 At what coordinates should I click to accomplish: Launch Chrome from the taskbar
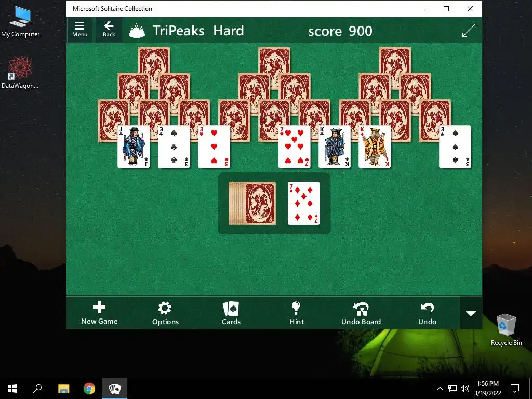pos(89,389)
